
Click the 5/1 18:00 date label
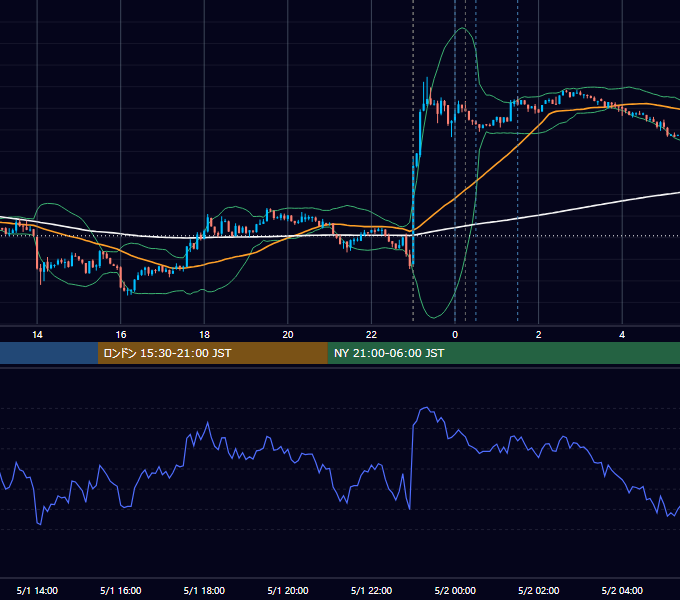204,590
